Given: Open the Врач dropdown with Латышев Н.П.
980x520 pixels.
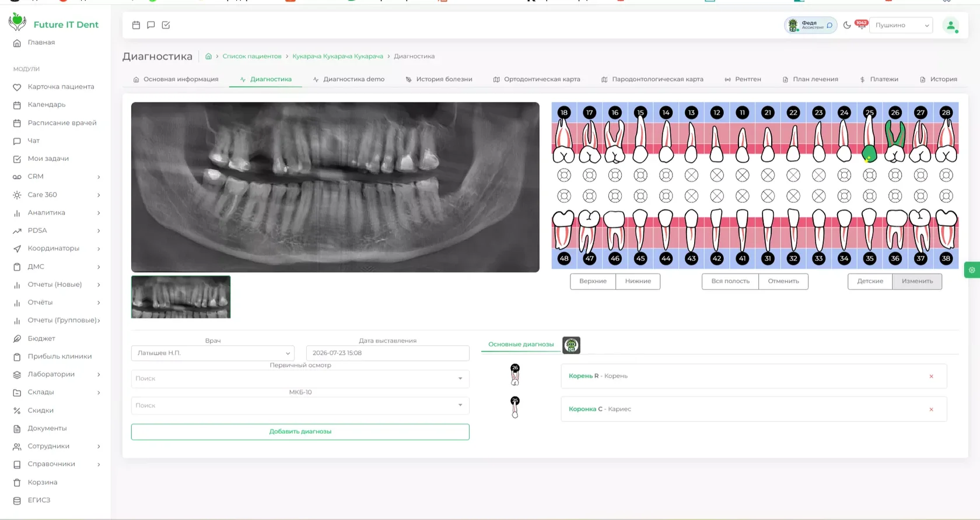Looking at the screenshot, I should tap(213, 353).
